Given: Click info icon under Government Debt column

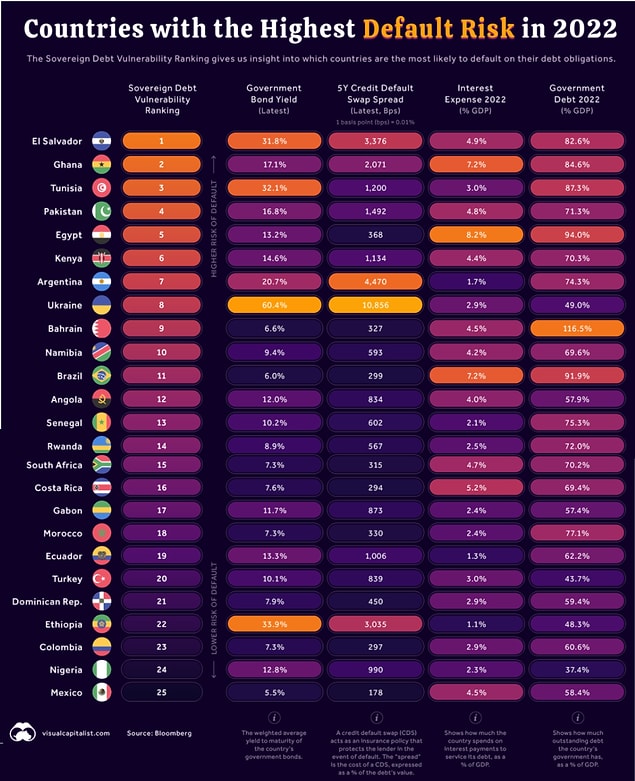Looking at the screenshot, I should coord(577,718).
